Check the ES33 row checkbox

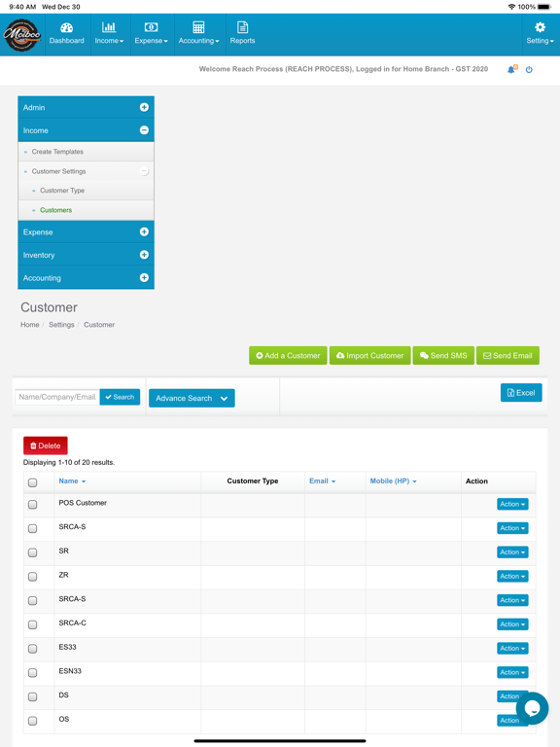(x=32, y=649)
